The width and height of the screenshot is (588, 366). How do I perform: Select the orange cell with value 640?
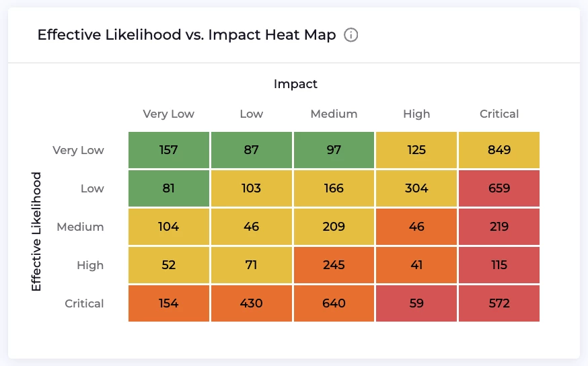pyautogui.click(x=334, y=303)
